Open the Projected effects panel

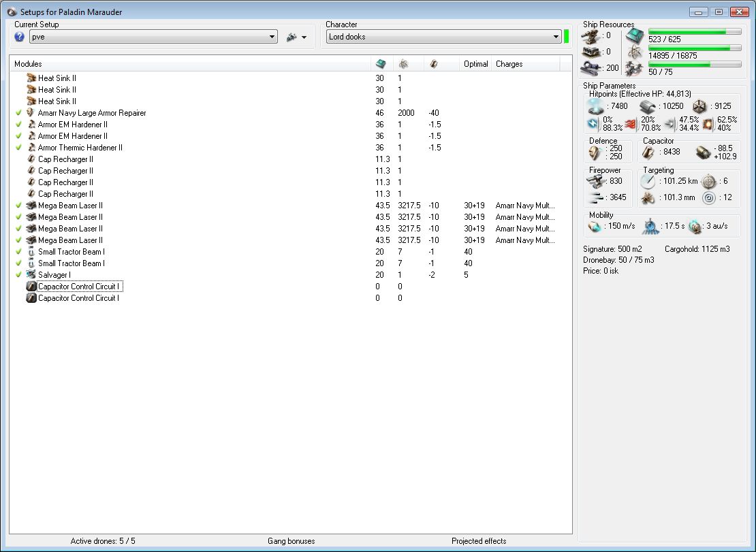coord(479,541)
